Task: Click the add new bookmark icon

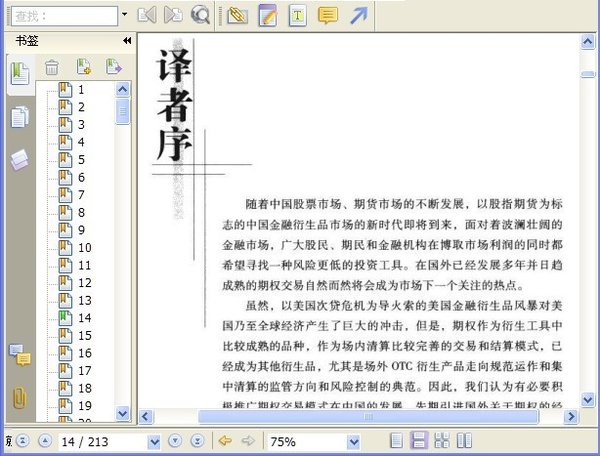Action: (x=83, y=67)
